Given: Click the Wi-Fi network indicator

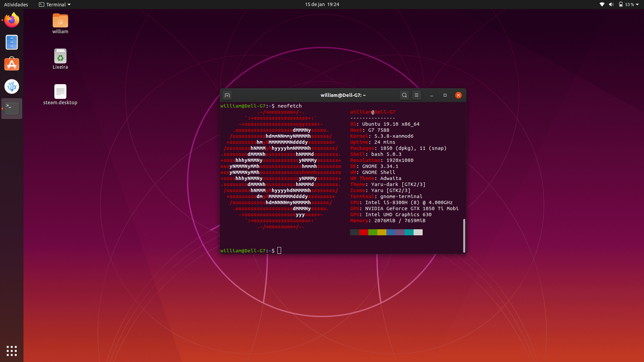Looking at the screenshot, I should pyautogui.click(x=602, y=4).
